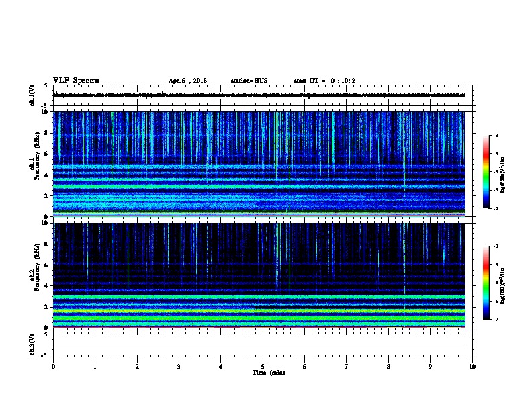Click the "-3" tick on ch.1 color bar
Viewport: 532px width, 411px height.
pyautogui.click(x=495, y=135)
